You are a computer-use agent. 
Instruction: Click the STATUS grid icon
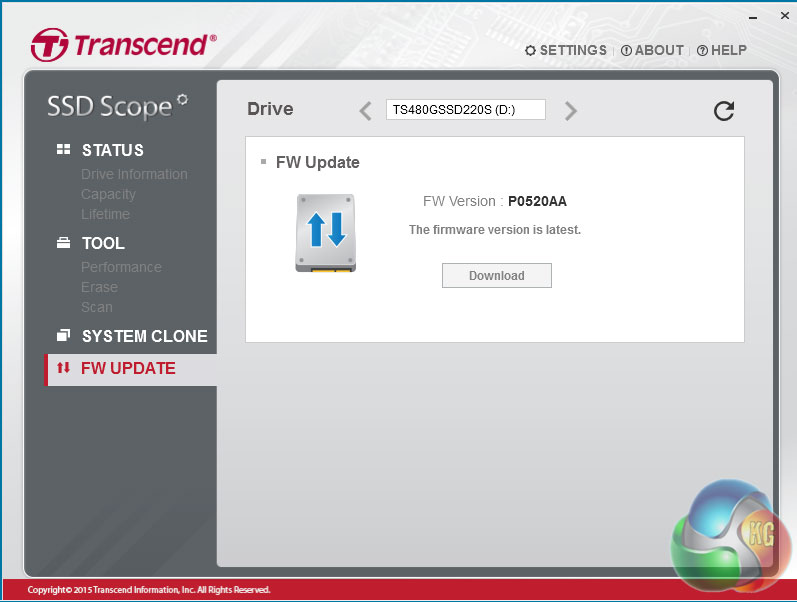coord(64,149)
